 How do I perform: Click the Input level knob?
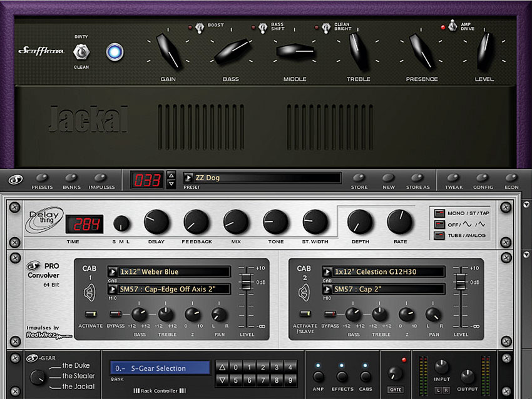pos(441,368)
